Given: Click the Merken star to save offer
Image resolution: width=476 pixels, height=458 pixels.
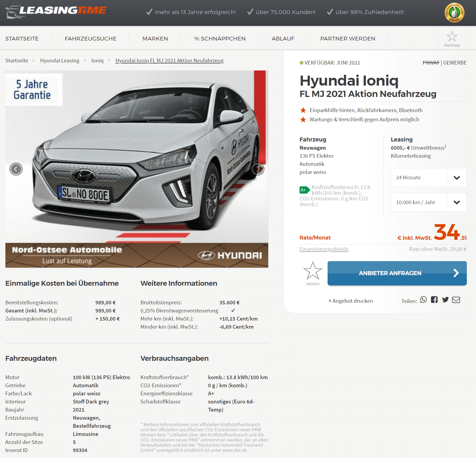Looking at the screenshot, I should [313, 271].
